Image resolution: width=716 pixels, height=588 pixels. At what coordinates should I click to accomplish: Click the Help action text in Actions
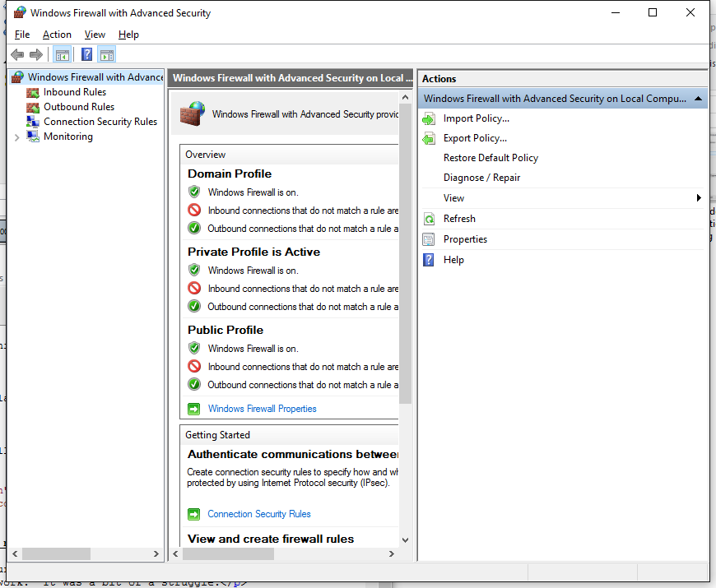coord(454,260)
